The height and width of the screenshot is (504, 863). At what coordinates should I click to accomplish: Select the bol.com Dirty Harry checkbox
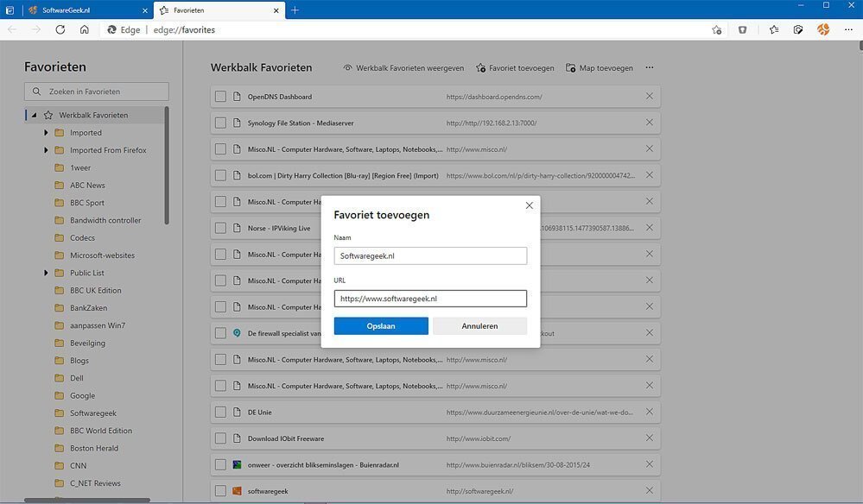(220, 175)
